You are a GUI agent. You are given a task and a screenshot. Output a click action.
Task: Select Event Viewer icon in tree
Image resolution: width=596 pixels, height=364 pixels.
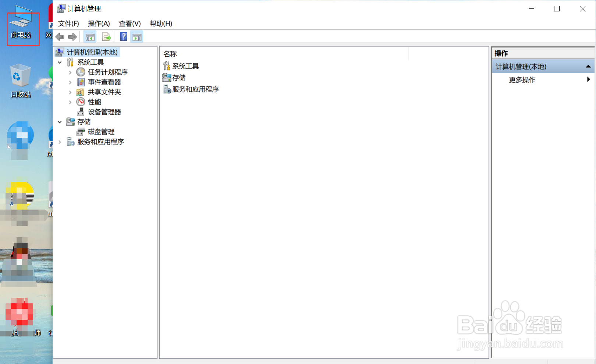tap(81, 82)
